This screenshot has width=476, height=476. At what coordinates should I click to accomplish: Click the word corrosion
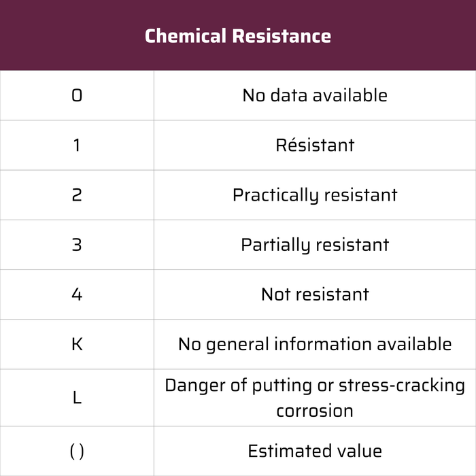pos(315,411)
